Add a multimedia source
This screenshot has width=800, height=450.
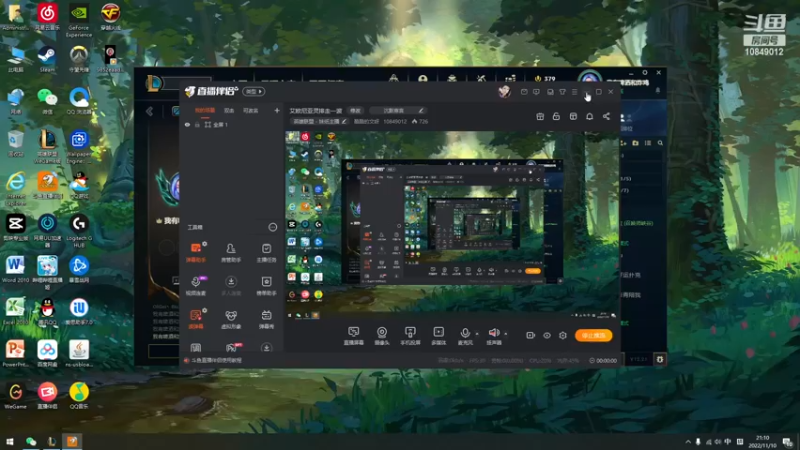coord(438,336)
